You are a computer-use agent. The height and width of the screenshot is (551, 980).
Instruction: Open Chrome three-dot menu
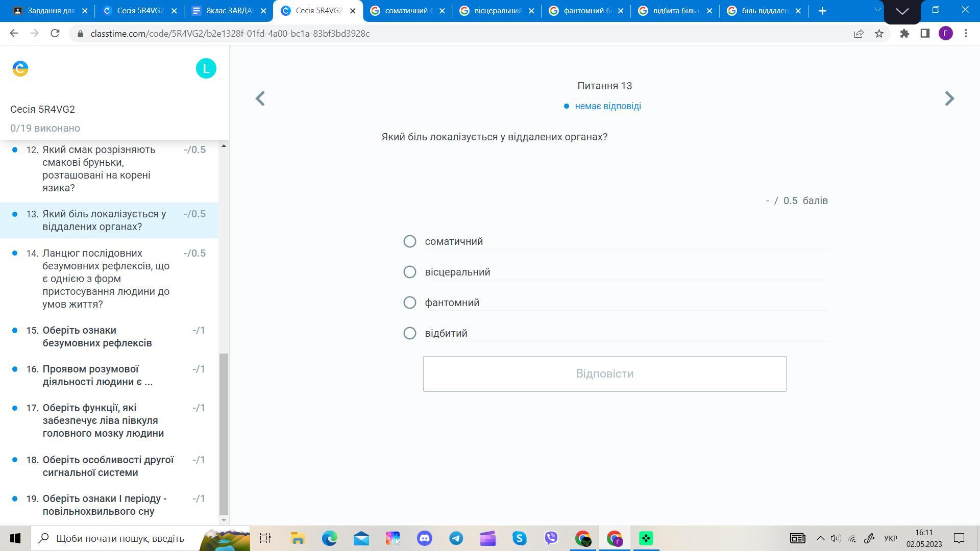[x=966, y=34]
